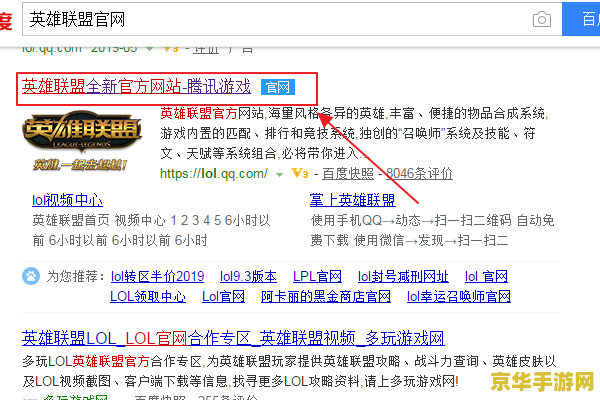Viewport: 600px width, 400px height.
Task: Click the 多玩LOL英雄联盟官方合作专区 description text
Action: pyautogui.click(x=289, y=371)
